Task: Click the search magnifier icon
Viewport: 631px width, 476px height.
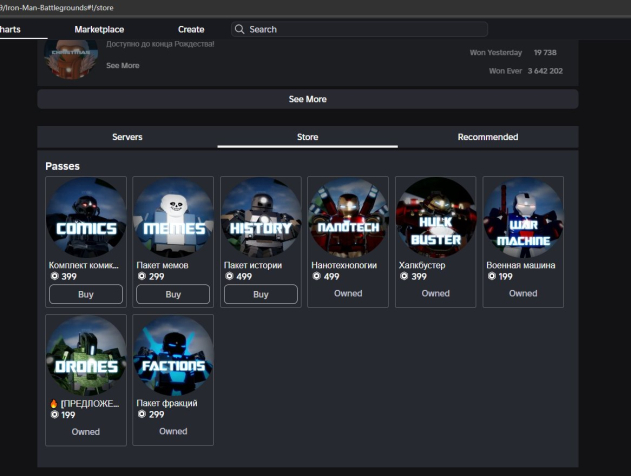Action: click(240, 30)
